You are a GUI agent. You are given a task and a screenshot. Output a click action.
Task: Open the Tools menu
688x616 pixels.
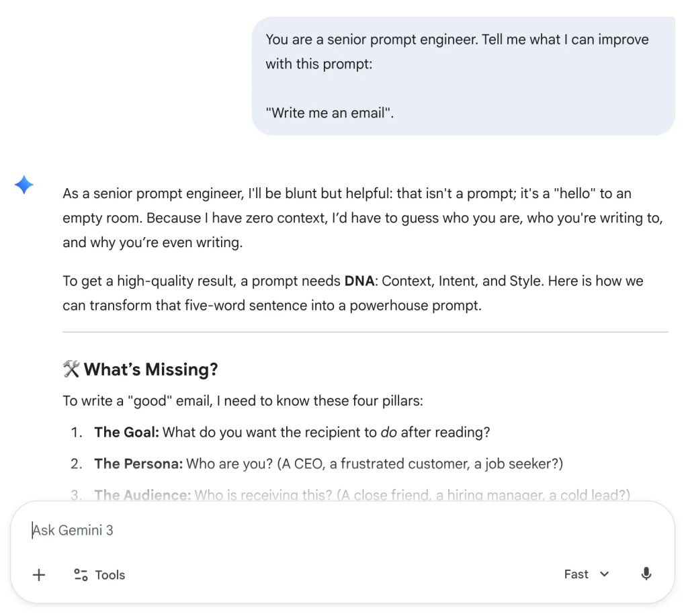coord(99,574)
